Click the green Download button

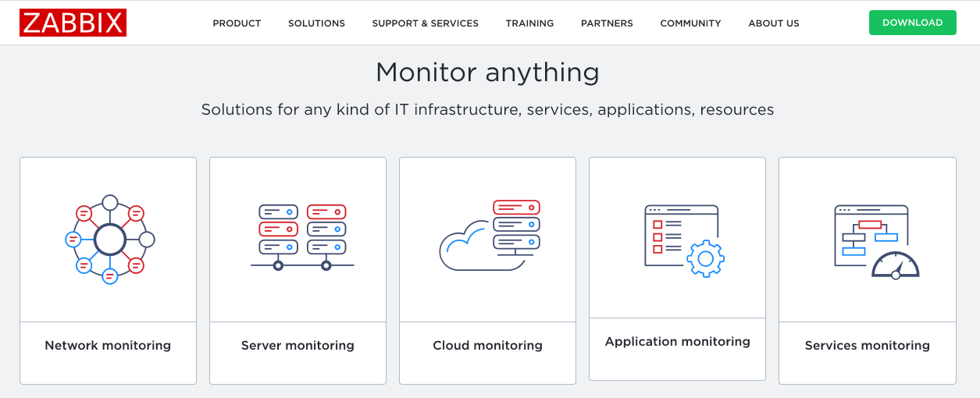(x=912, y=23)
